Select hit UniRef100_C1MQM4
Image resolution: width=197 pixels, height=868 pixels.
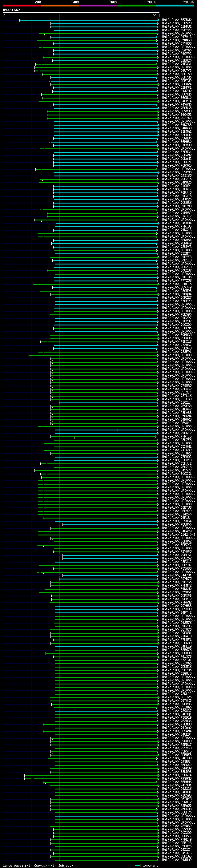tap(177, 294)
